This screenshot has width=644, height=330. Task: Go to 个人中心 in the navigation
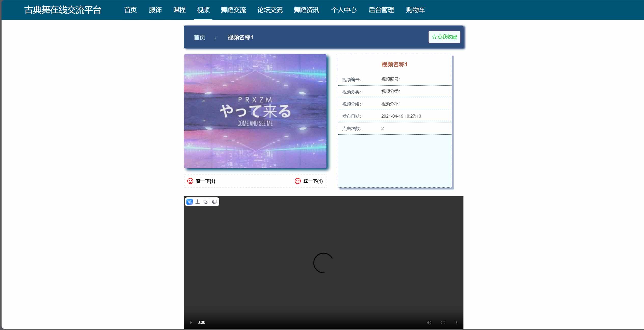point(344,10)
